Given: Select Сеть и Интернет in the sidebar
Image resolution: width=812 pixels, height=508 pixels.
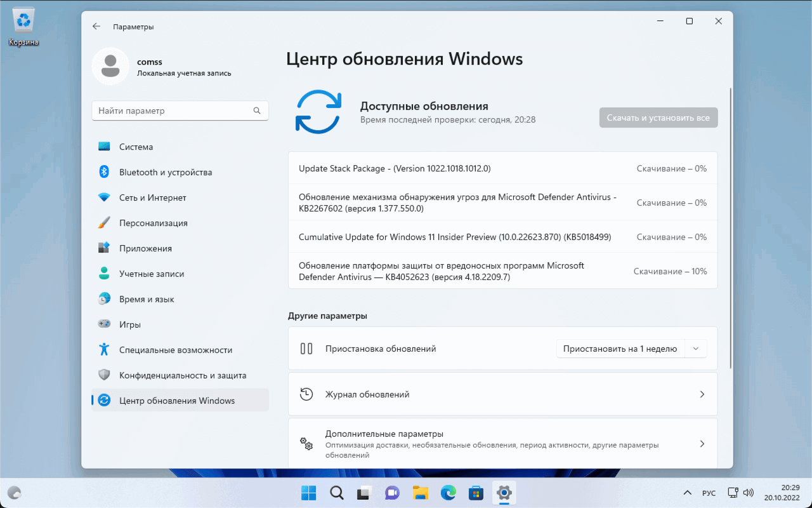Looking at the screenshot, I should coord(180,197).
